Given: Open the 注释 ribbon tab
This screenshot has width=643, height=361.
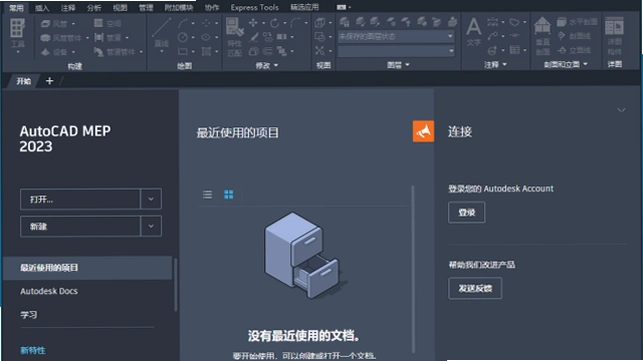Looking at the screenshot, I should [x=68, y=8].
